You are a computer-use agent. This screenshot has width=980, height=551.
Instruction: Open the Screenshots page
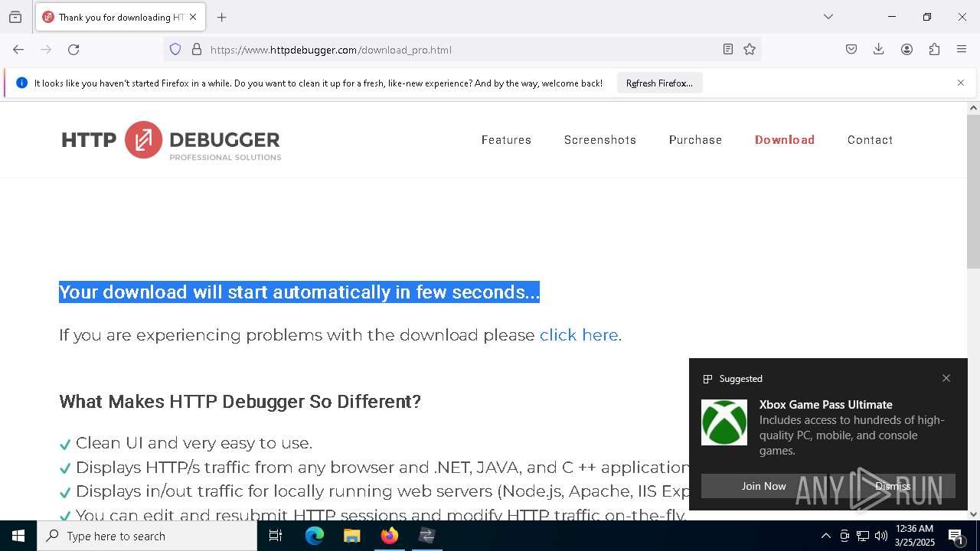600,140
